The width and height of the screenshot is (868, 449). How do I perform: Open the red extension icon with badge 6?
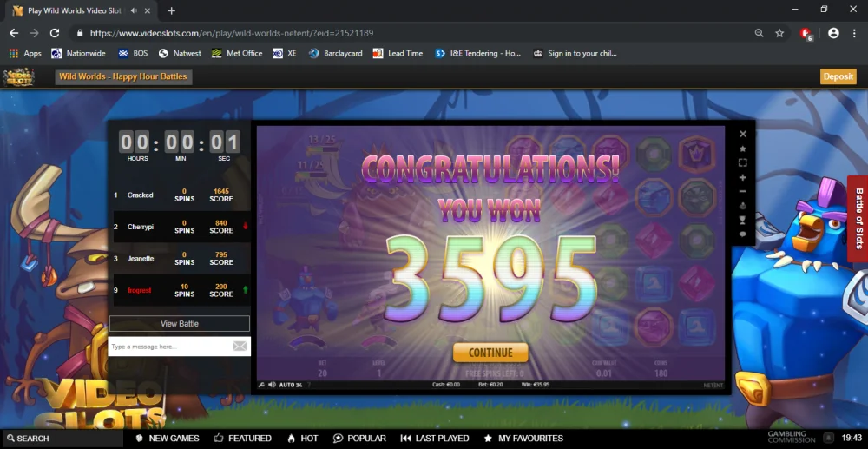tap(806, 34)
